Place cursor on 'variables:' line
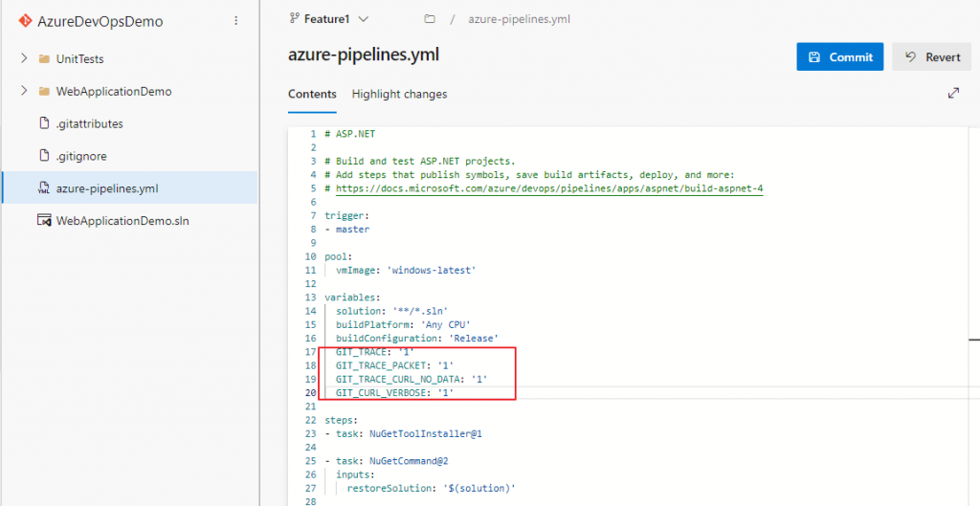 pos(352,297)
